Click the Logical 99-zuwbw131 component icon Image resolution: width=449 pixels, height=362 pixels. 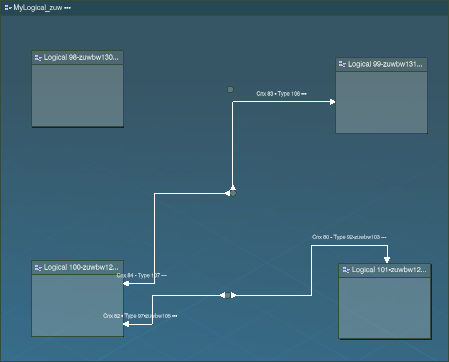click(x=342, y=64)
